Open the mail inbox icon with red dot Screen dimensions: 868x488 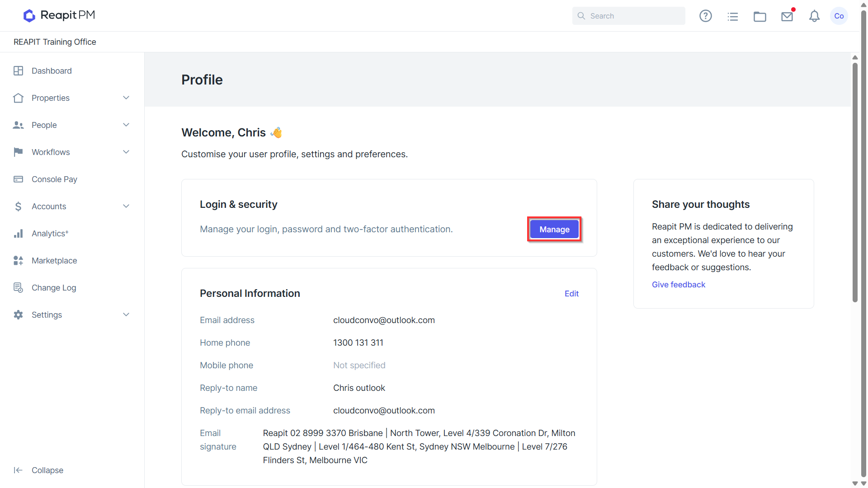click(787, 16)
